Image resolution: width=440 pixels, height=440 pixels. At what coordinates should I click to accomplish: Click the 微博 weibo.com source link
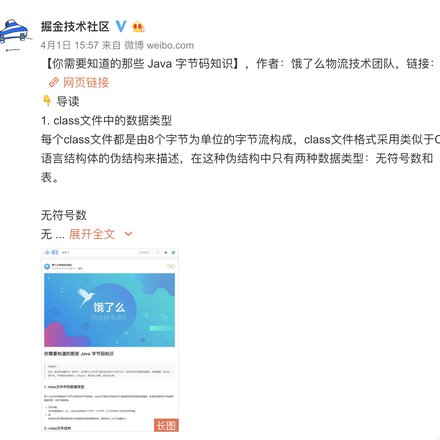[x=159, y=45]
